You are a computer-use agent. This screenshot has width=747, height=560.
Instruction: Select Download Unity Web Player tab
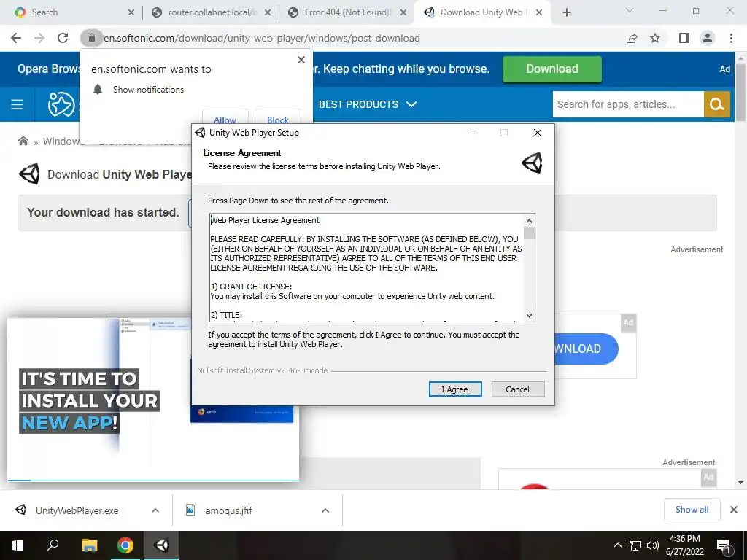(x=481, y=12)
